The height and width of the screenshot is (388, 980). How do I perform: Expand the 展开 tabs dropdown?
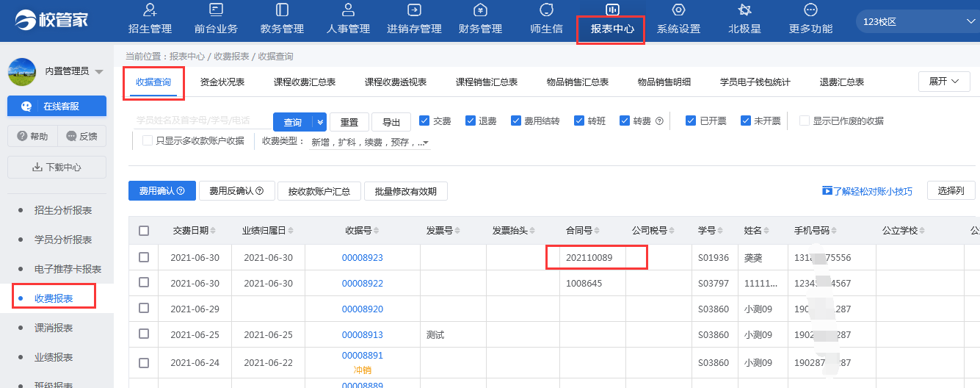944,82
